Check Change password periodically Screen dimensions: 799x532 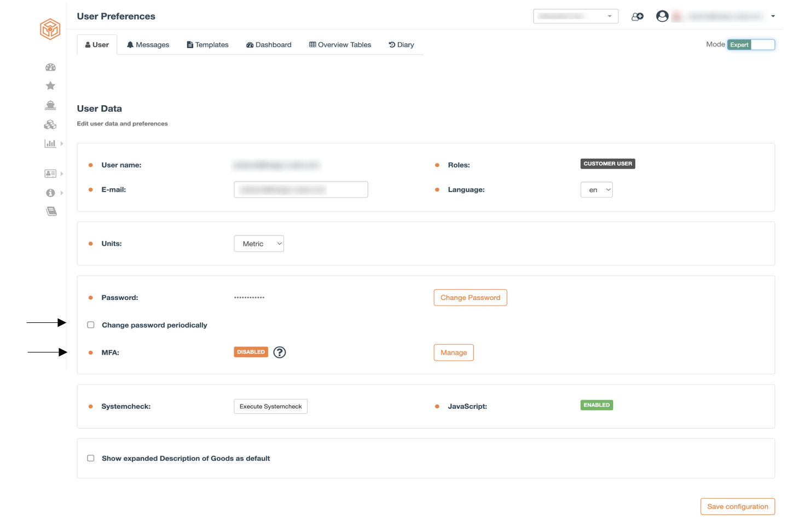(x=91, y=325)
